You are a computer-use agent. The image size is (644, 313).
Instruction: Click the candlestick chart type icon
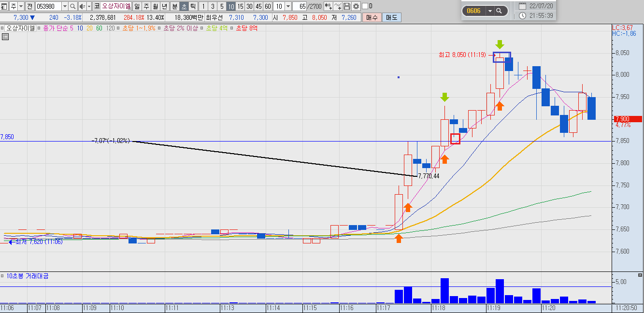click(x=329, y=6)
